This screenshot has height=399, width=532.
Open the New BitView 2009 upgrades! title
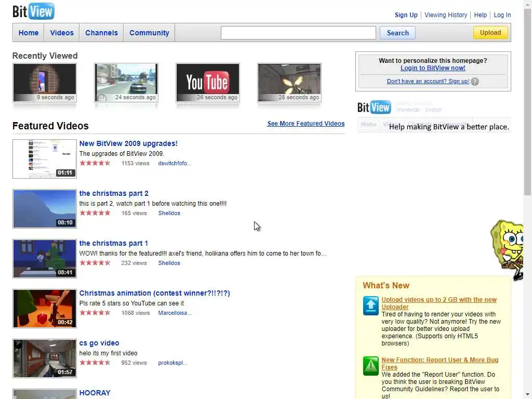pyautogui.click(x=128, y=143)
